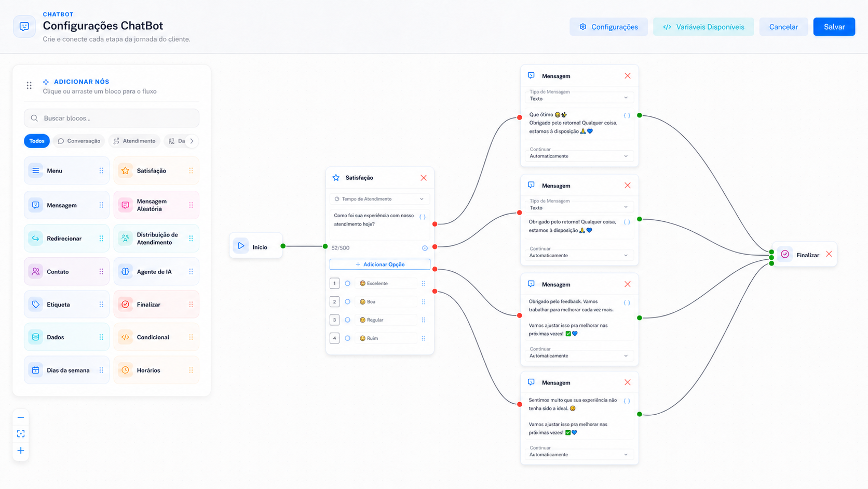Click the Cancelar button
The image size is (868, 489).
coord(783,27)
